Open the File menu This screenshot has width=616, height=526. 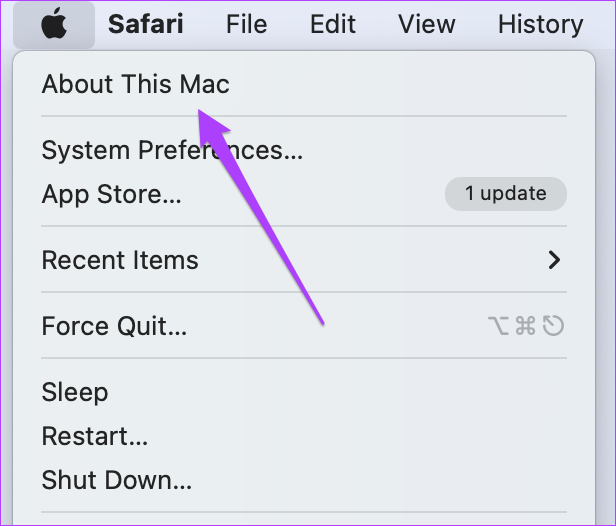(x=246, y=24)
